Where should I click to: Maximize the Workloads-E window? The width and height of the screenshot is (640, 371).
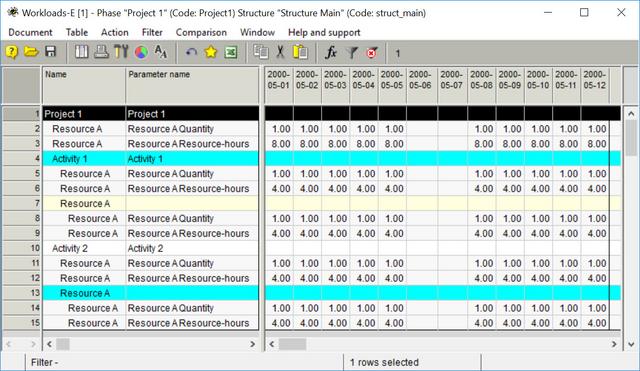(584, 13)
